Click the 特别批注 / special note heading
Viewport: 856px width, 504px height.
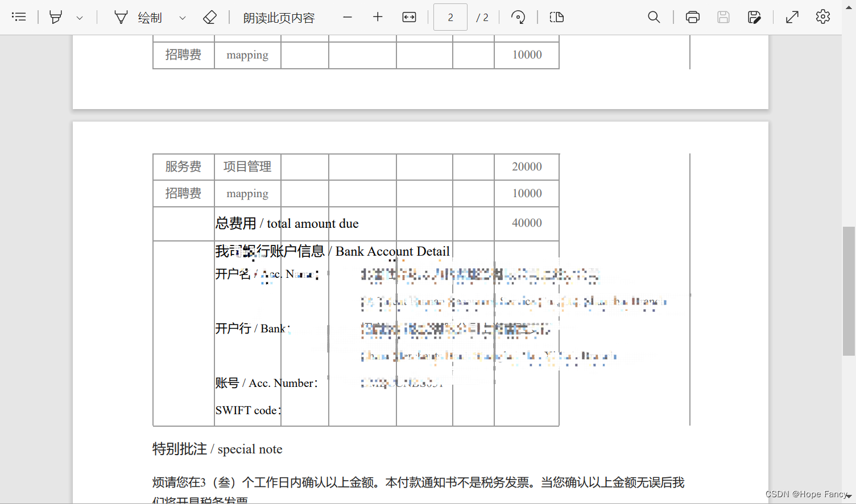click(x=217, y=449)
